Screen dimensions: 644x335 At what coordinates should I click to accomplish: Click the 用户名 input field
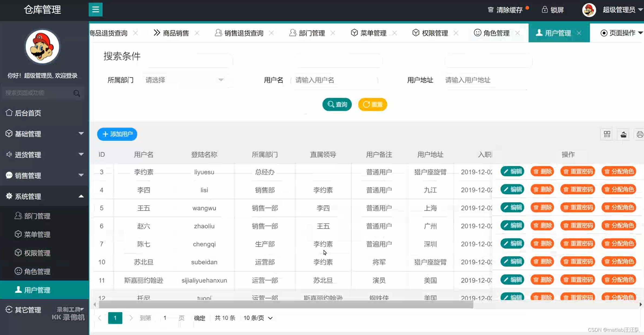tap(335, 80)
